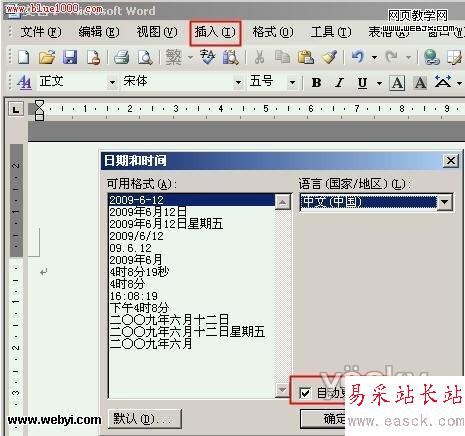Screen dimensions: 465x436
Task: Open the 文件(F) menu
Action: click(41, 32)
